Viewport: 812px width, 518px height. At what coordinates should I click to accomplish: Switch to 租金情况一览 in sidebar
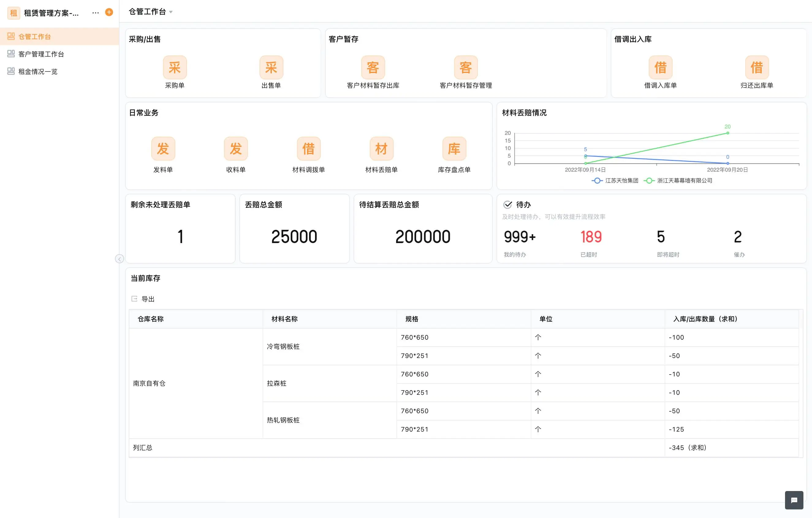tap(38, 71)
